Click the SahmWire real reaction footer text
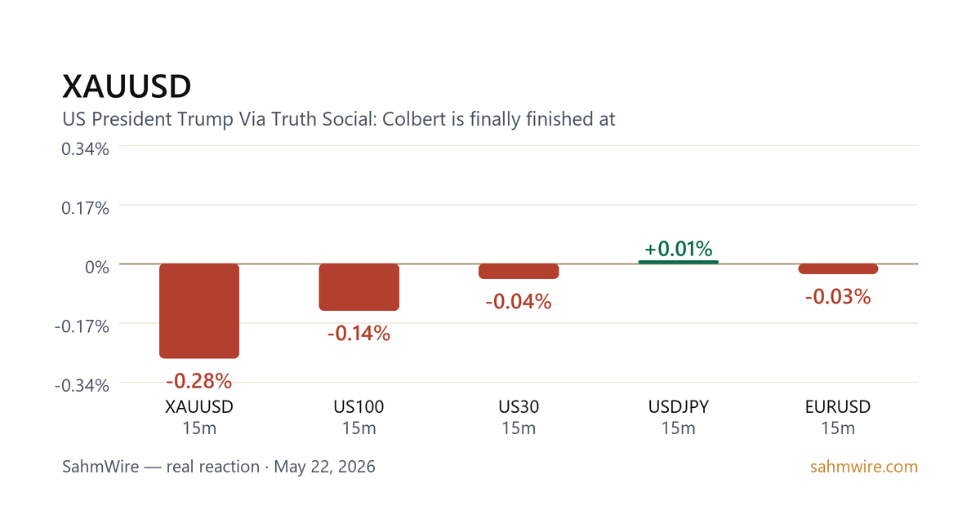 tap(219, 467)
